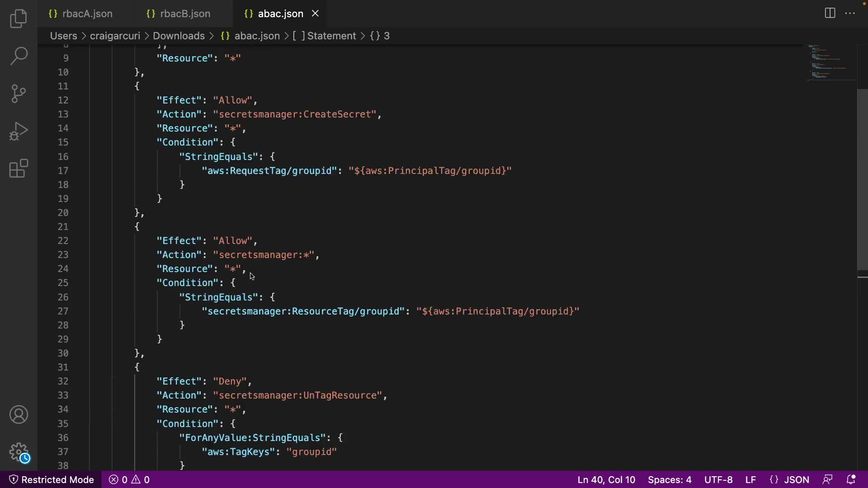Screen dimensions: 868x488
Task: Switch to the rbacB.json tab
Action: point(185,14)
